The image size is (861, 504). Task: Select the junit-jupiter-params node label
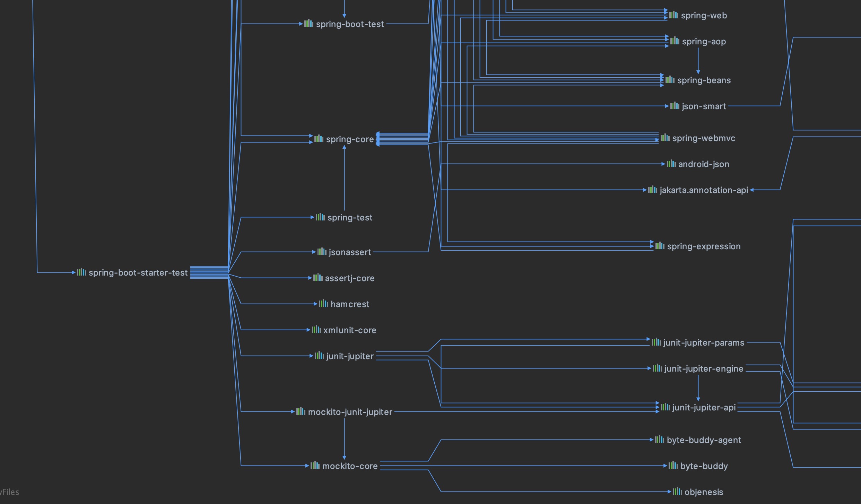point(704,342)
